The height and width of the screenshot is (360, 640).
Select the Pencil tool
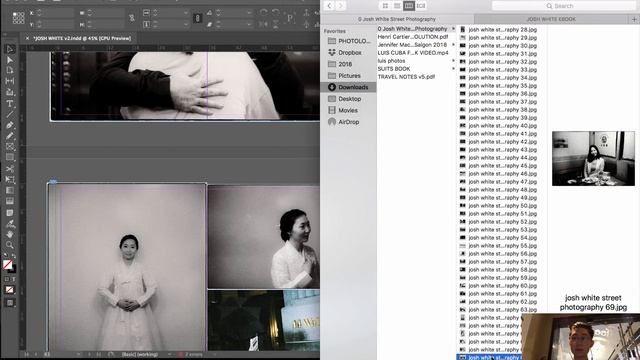point(10,136)
